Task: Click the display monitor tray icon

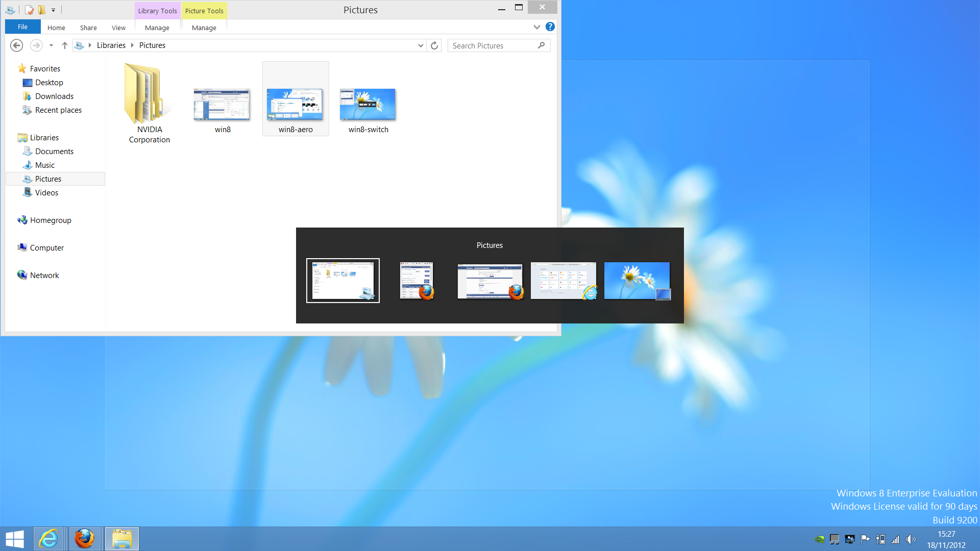Action: click(850, 539)
